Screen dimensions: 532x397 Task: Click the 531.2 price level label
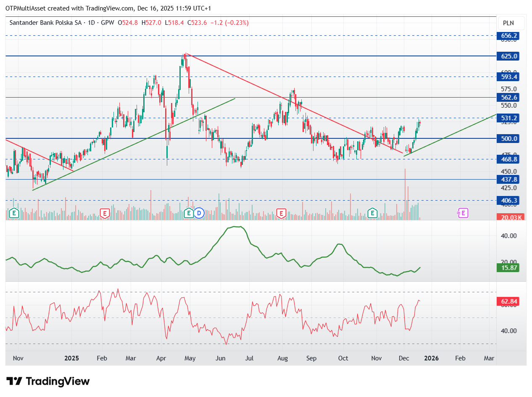pyautogui.click(x=508, y=118)
